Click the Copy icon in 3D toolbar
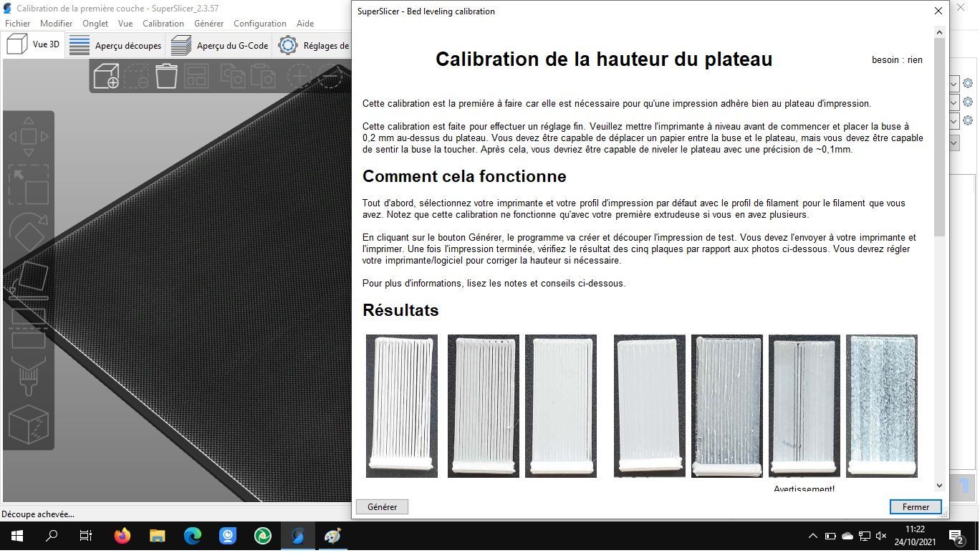Viewport: 980px width, 553px height. (232, 76)
